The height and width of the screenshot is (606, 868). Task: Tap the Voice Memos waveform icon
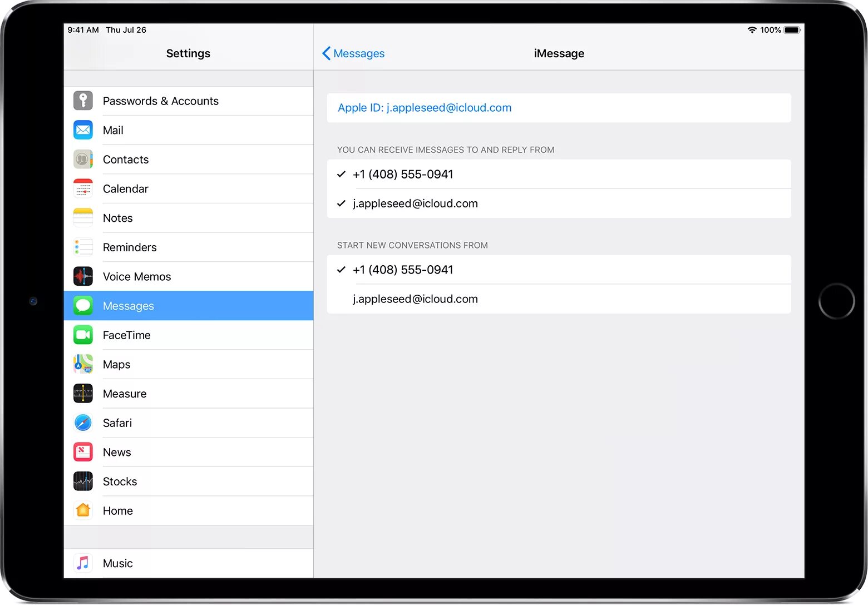click(x=83, y=276)
